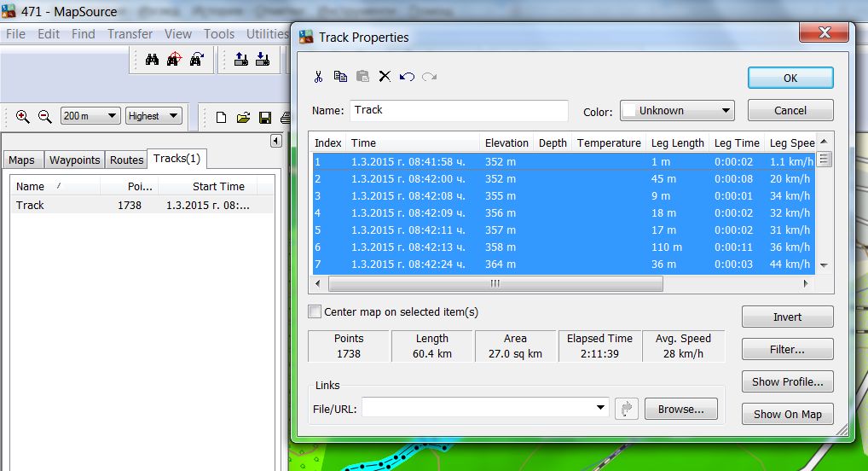The height and width of the screenshot is (471, 868).
Task: Click the vertical scrollbar down arrow in track table
Action: tap(824, 265)
